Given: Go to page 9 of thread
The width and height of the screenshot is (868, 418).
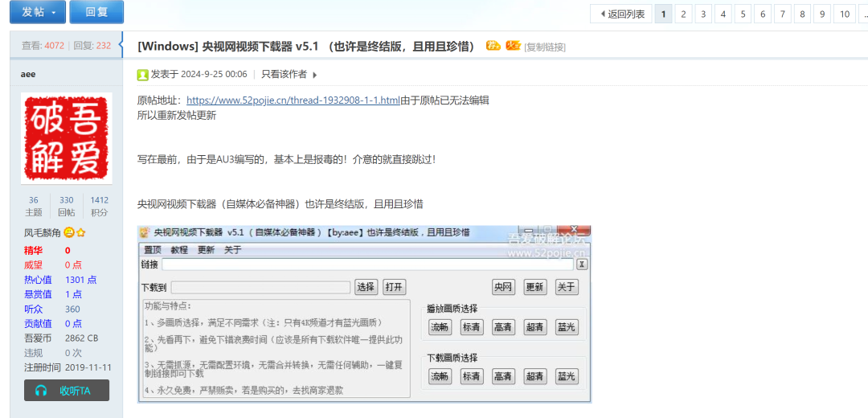Looking at the screenshot, I should tap(822, 14).
